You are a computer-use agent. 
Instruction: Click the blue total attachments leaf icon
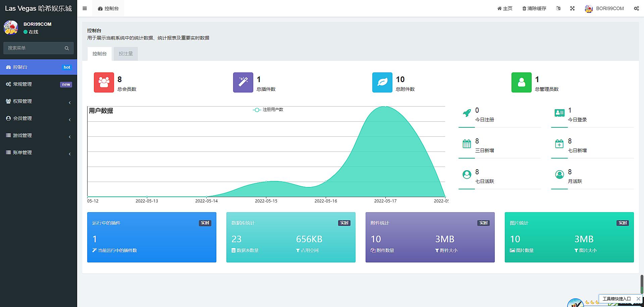click(x=382, y=82)
